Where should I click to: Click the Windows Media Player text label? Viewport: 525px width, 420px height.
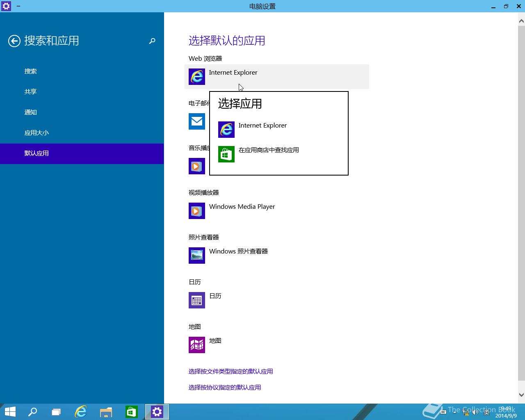[x=242, y=207]
